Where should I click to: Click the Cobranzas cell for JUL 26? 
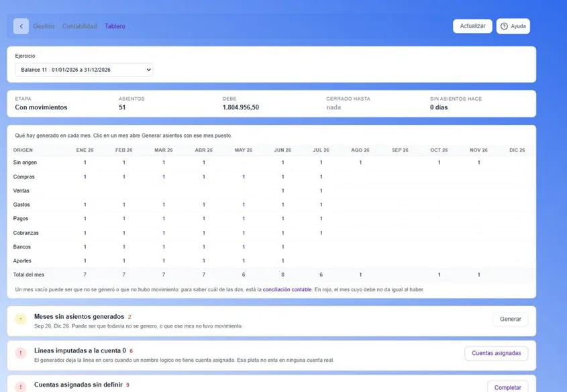tap(321, 233)
